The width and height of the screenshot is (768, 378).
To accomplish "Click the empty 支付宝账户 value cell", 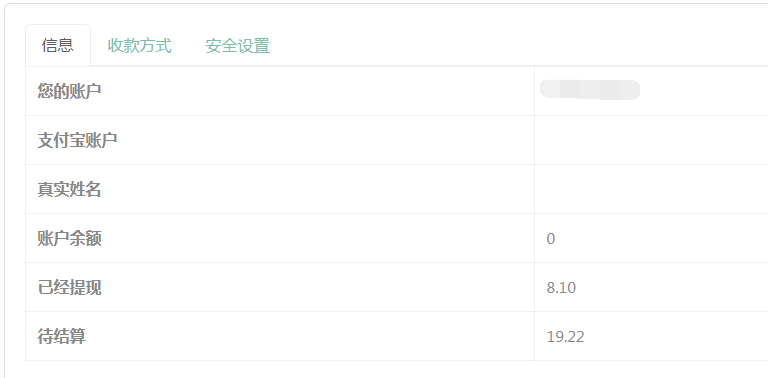I will point(651,140).
